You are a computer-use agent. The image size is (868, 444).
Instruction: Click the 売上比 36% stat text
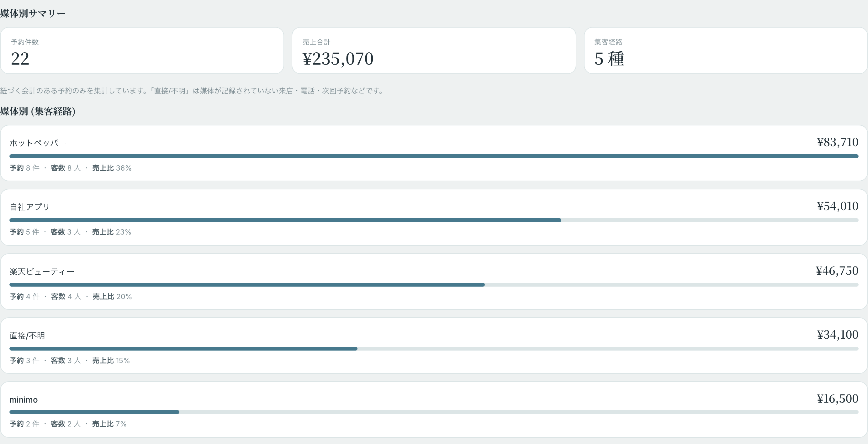pos(112,168)
